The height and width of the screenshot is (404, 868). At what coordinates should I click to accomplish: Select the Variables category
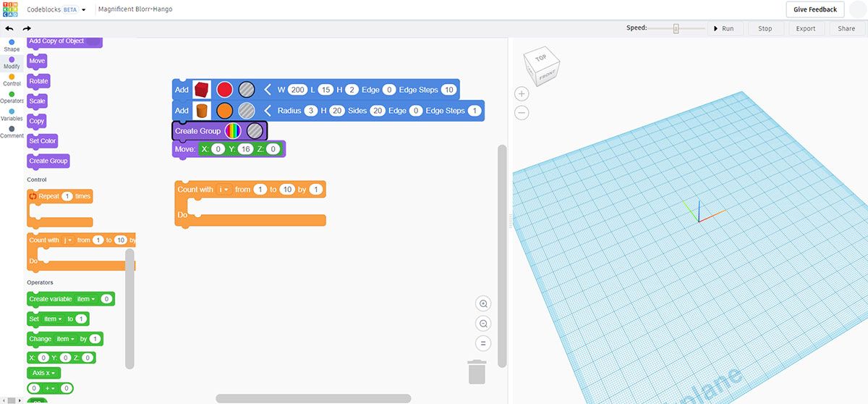pyautogui.click(x=12, y=115)
